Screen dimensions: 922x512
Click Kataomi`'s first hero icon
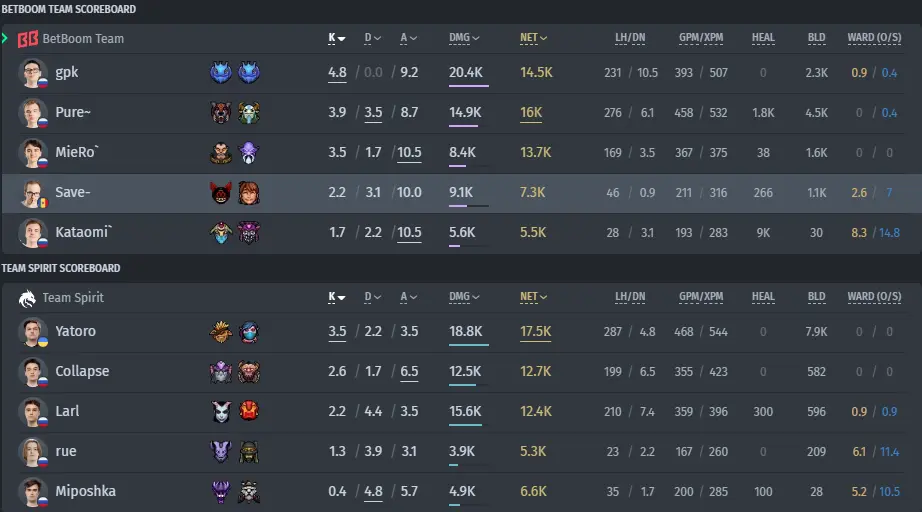point(221,233)
